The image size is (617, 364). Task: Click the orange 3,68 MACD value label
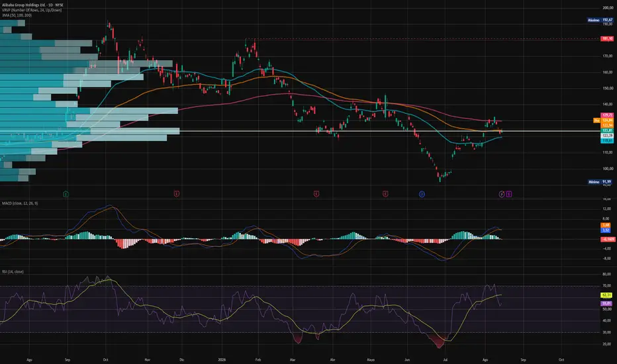click(606, 225)
